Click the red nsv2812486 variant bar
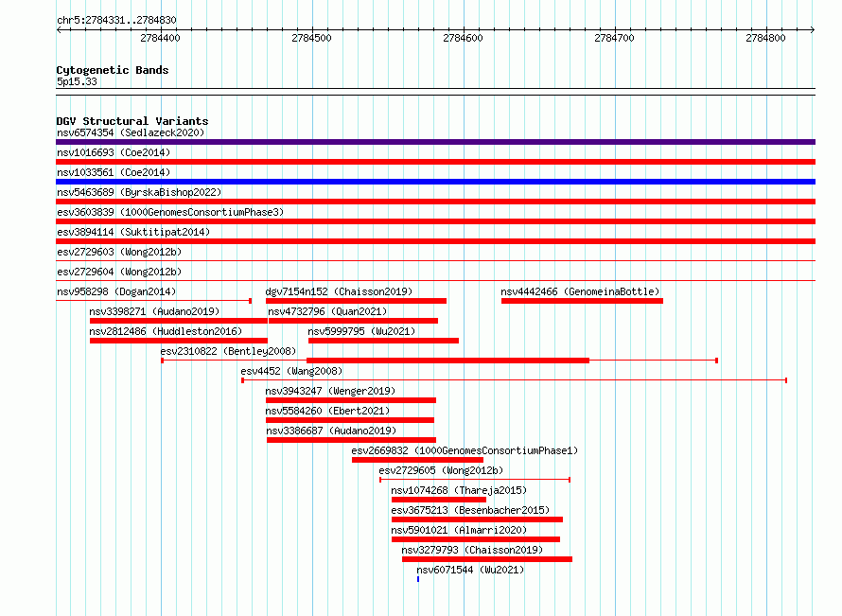This screenshot has width=842, height=616. click(179, 341)
